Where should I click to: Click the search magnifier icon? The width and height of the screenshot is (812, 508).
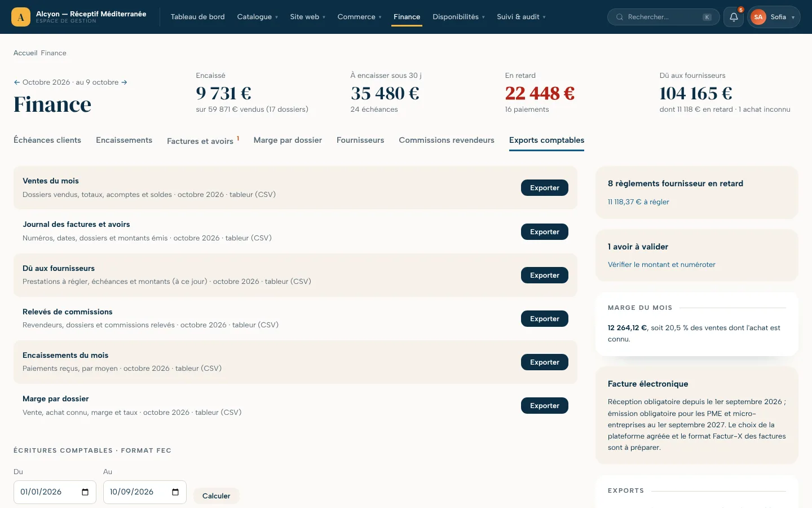coord(620,17)
